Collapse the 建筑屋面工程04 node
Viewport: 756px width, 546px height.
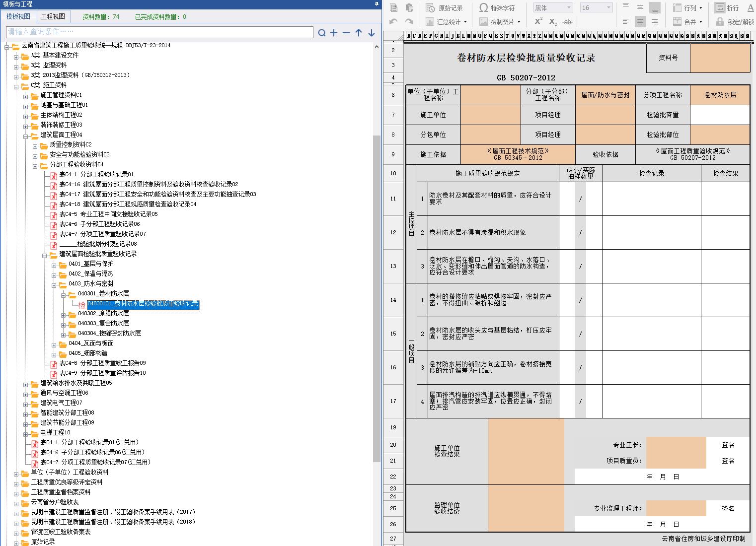(x=25, y=136)
